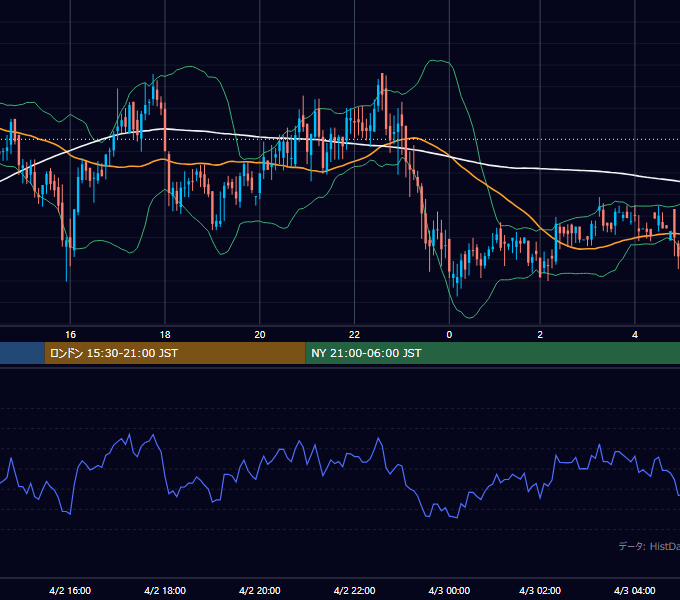
Task: Click the NY 21:00-06:00 JST session bar
Action: tap(493, 353)
